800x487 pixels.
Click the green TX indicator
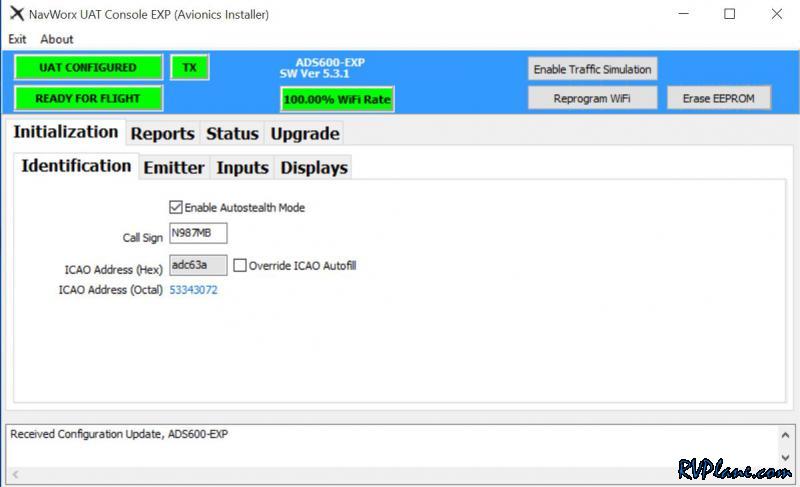189,67
